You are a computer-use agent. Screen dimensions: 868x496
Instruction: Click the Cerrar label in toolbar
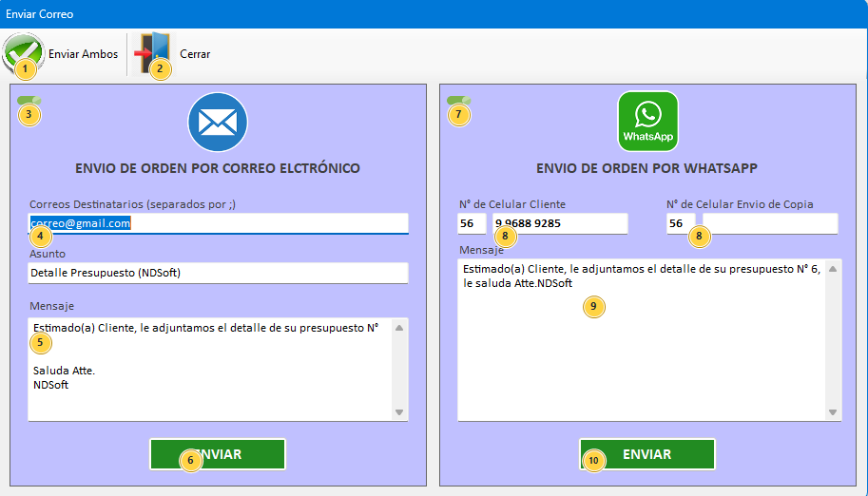tap(195, 54)
